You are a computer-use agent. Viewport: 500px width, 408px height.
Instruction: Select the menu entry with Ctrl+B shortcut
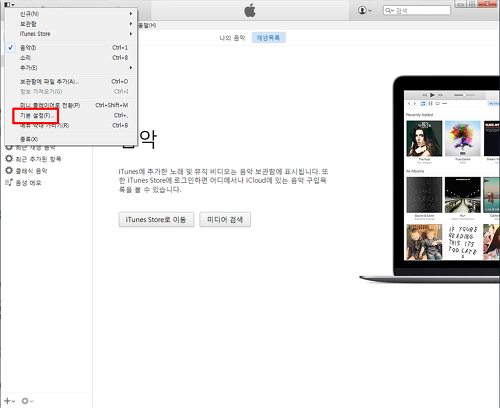[71, 126]
